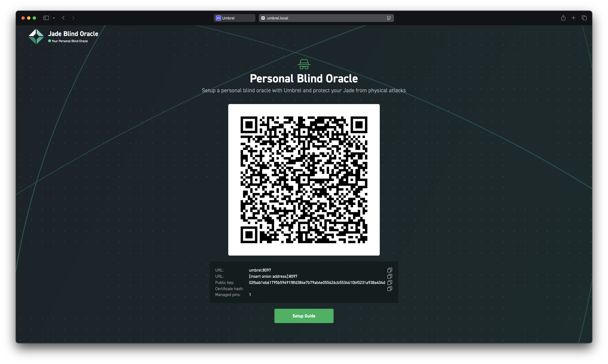
Task: Show the tab overview
Action: [x=584, y=18]
